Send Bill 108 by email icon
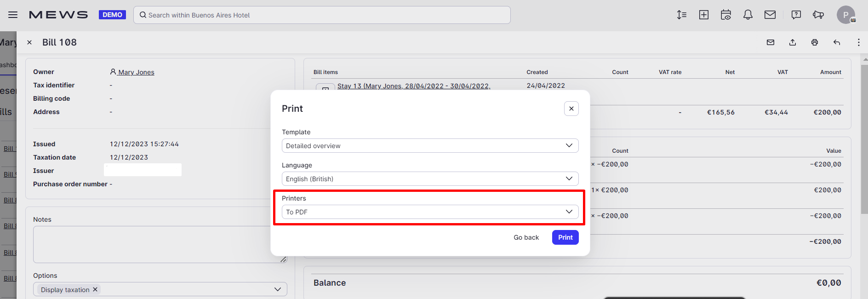The width and height of the screenshot is (868, 299). coord(771,42)
